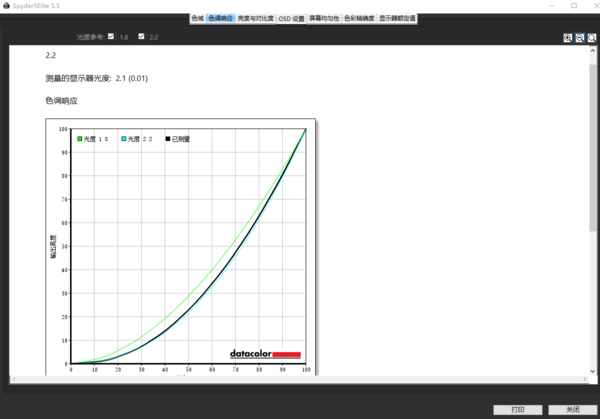Click the 2.2 text at report top
This screenshot has height=419, width=600.
51,55
